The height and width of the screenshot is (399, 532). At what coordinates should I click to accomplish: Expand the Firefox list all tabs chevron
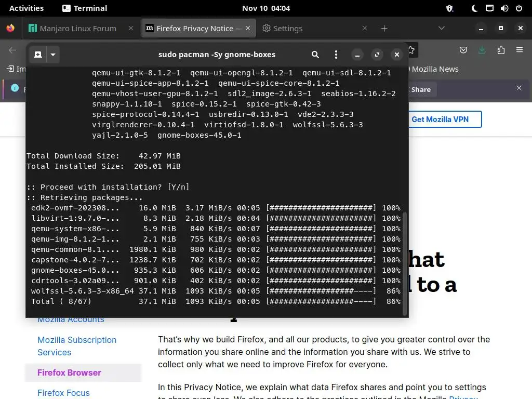point(442,28)
